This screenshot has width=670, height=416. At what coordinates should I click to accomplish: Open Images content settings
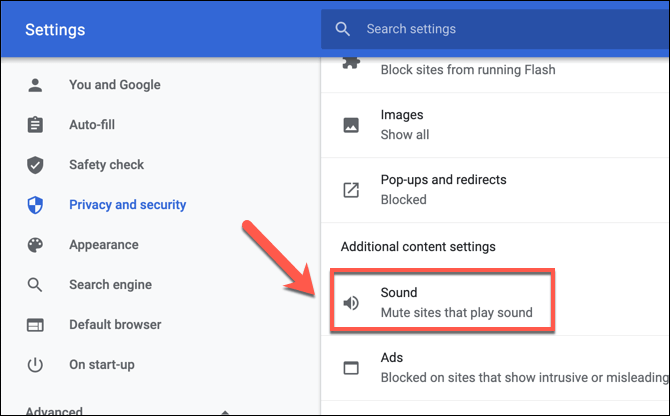[x=404, y=125]
